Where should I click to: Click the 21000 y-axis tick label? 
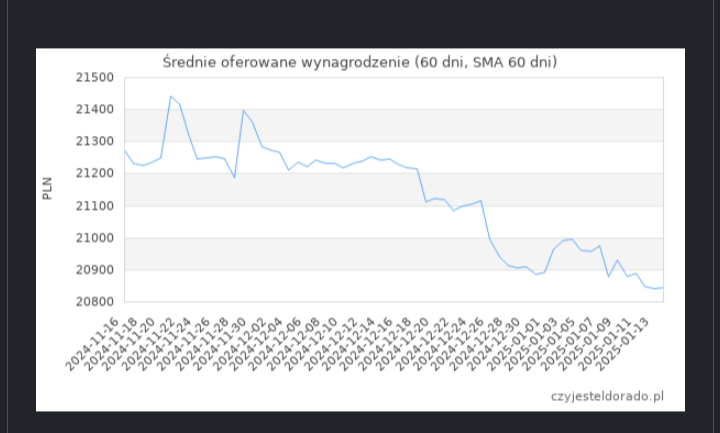point(98,238)
